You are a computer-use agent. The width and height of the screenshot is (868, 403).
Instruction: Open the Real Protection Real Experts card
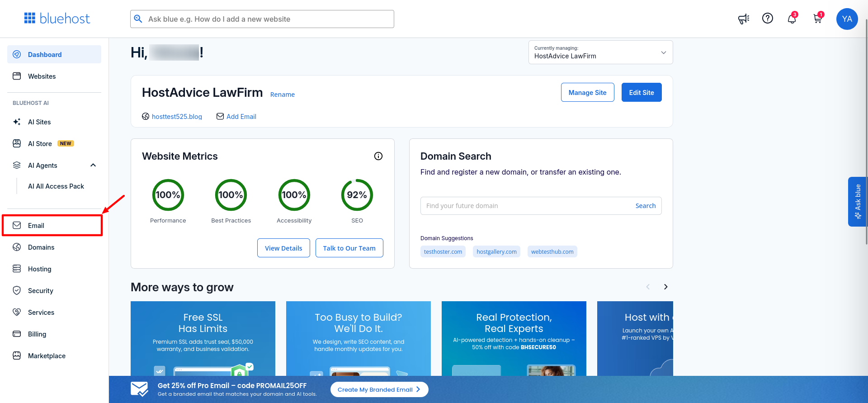[x=514, y=338]
